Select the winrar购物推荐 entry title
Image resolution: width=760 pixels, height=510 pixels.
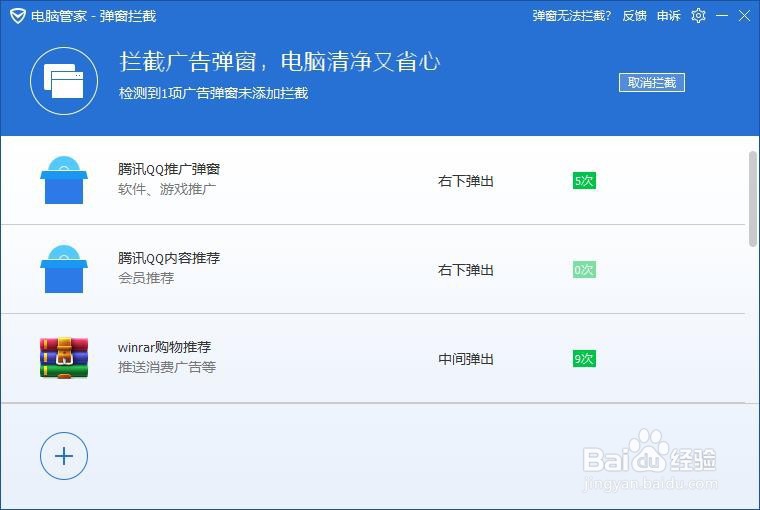164,347
